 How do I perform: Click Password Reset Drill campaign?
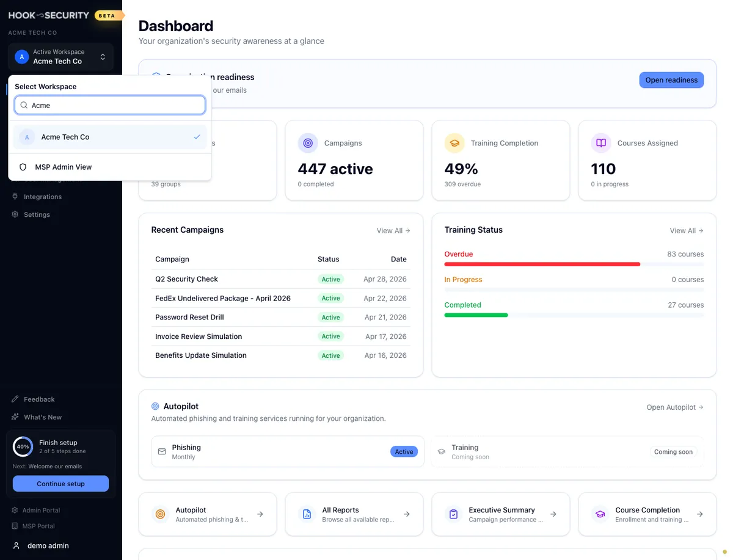(189, 317)
